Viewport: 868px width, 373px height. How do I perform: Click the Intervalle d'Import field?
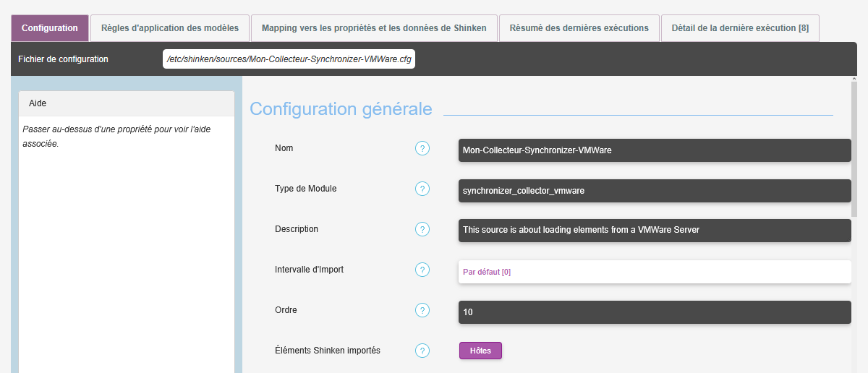654,272
